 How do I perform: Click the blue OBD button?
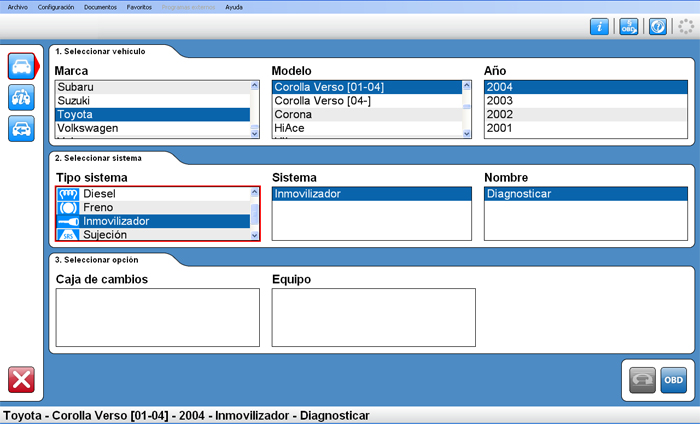pyautogui.click(x=674, y=380)
